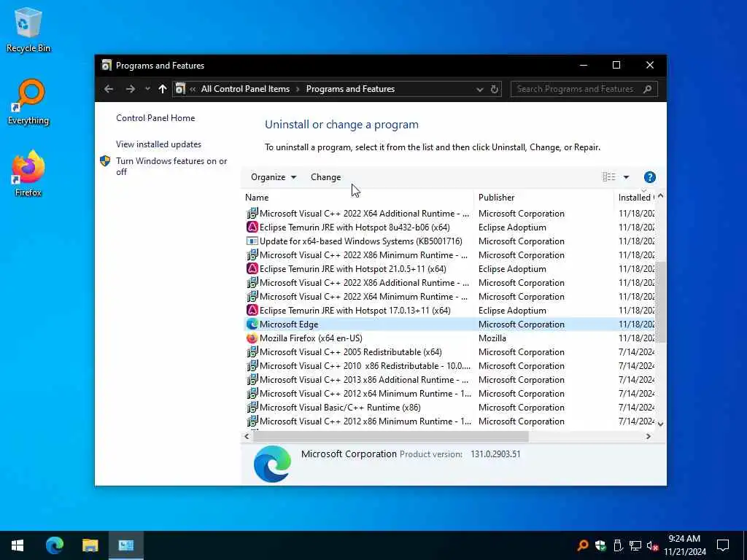Image resolution: width=747 pixels, height=560 pixels.
Task: Click the network tray icon
Action: tap(635, 545)
